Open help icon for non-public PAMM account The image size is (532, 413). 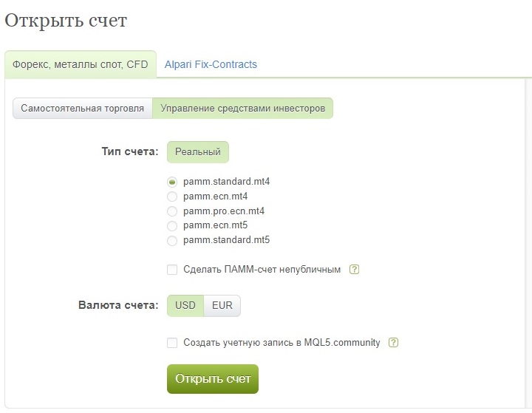pos(355,270)
